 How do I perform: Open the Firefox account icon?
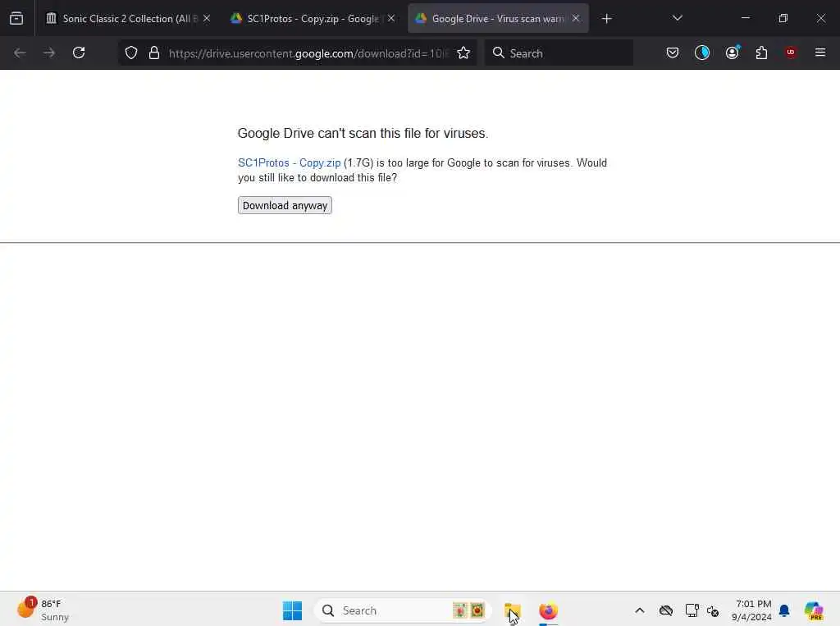coord(732,53)
